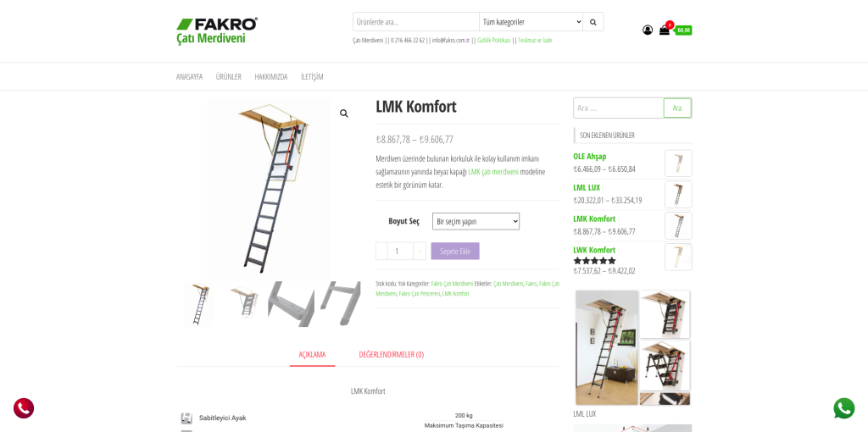Open the user account icon

point(647,30)
